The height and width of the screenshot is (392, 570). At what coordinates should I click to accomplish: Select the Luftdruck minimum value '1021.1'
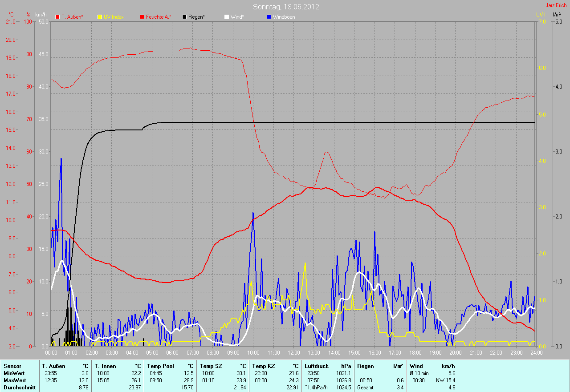coord(343,373)
